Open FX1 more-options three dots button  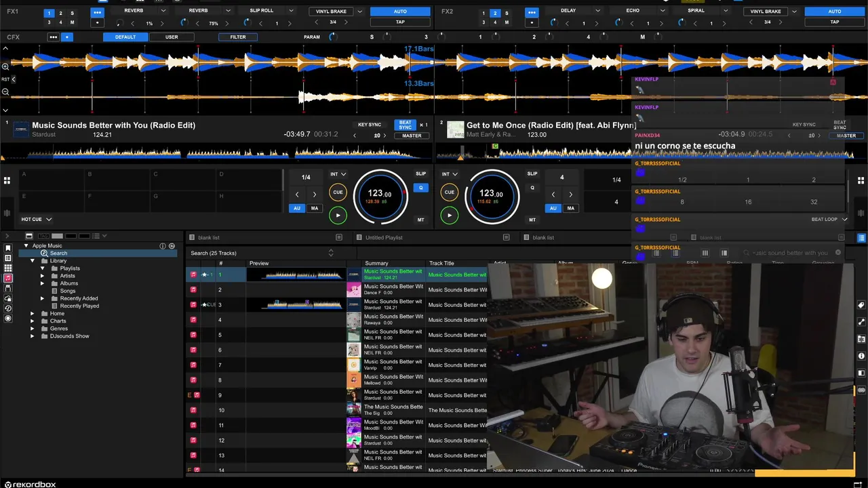click(x=97, y=13)
